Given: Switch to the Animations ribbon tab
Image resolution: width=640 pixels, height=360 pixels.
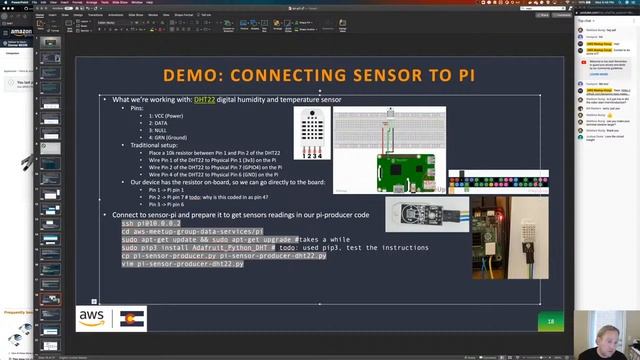Looking at the screenshot, I should pyautogui.click(x=116, y=15).
